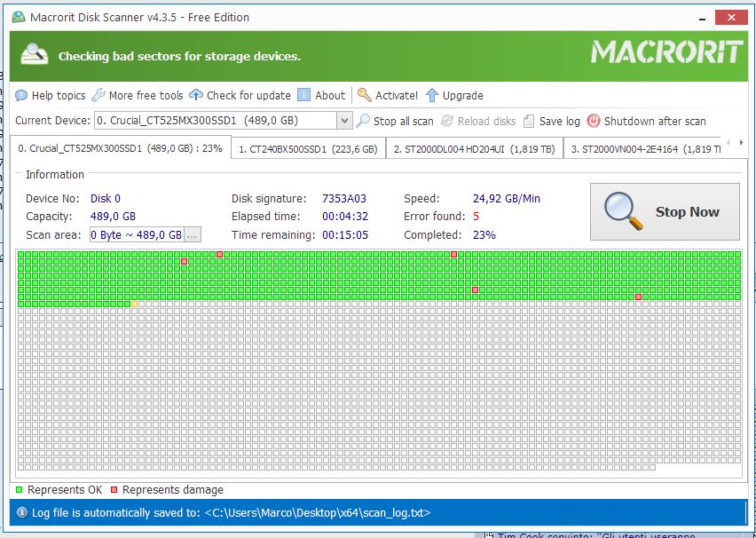Click More free tools label
The height and width of the screenshot is (538, 756).
146,96
